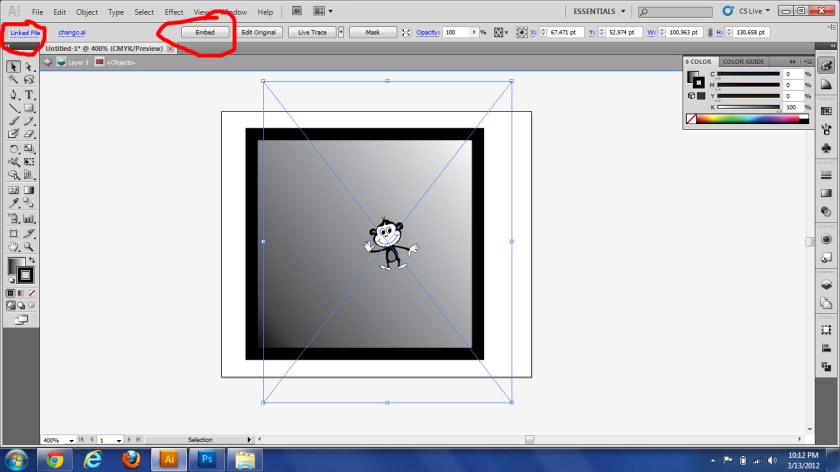The image size is (840, 472).
Task: Open the CS Live dropdown
Action: [754, 11]
